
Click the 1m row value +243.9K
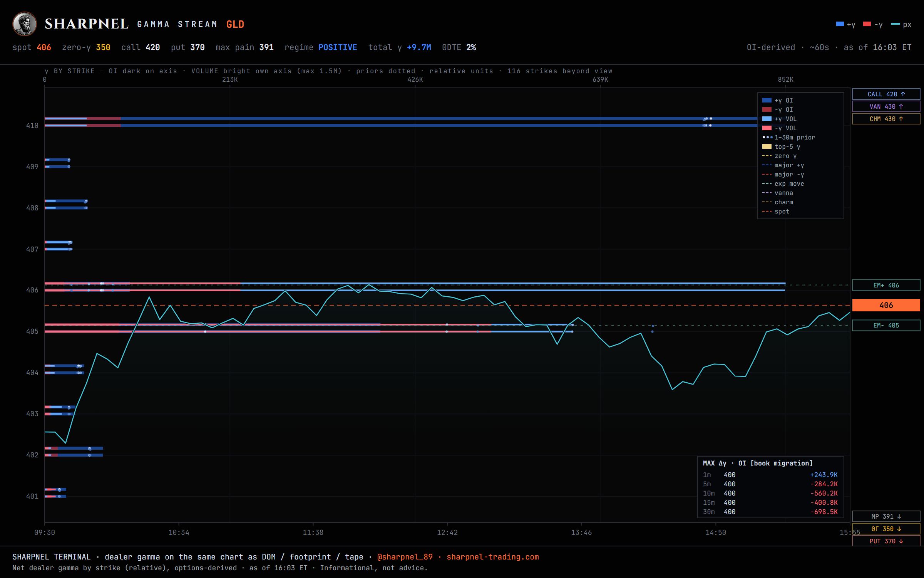click(824, 475)
